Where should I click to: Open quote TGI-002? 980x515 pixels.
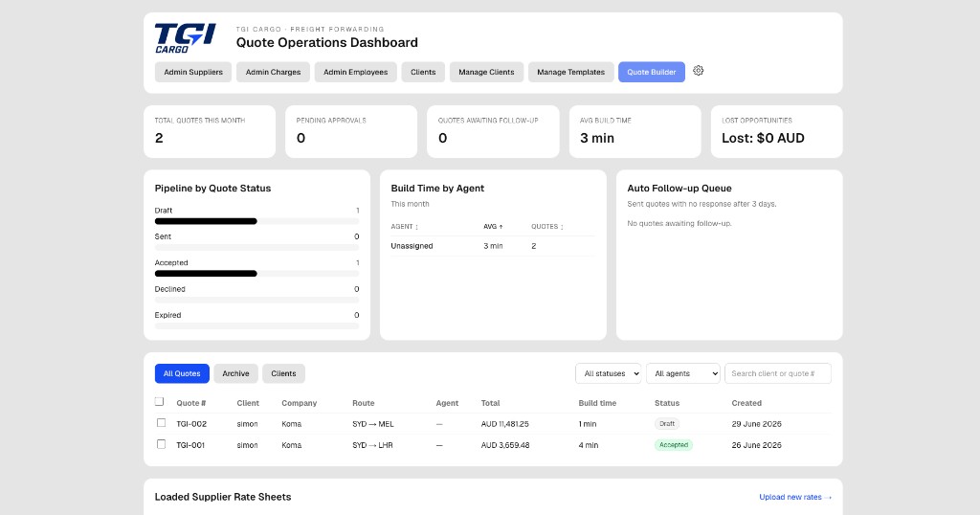[191, 424]
